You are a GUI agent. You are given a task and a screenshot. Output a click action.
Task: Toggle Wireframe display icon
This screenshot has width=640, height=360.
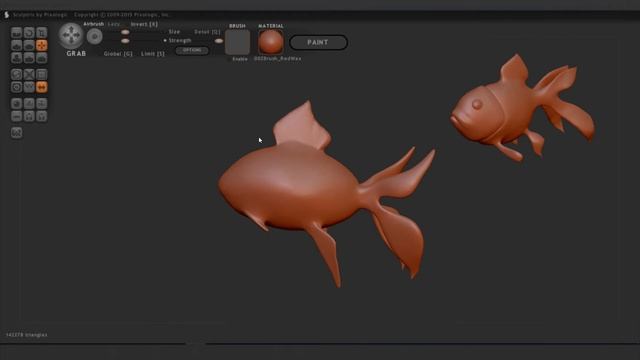tap(29, 87)
